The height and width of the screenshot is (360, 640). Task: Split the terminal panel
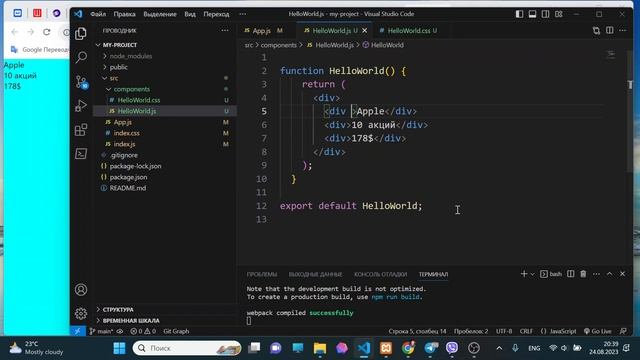pyautogui.click(x=571, y=274)
